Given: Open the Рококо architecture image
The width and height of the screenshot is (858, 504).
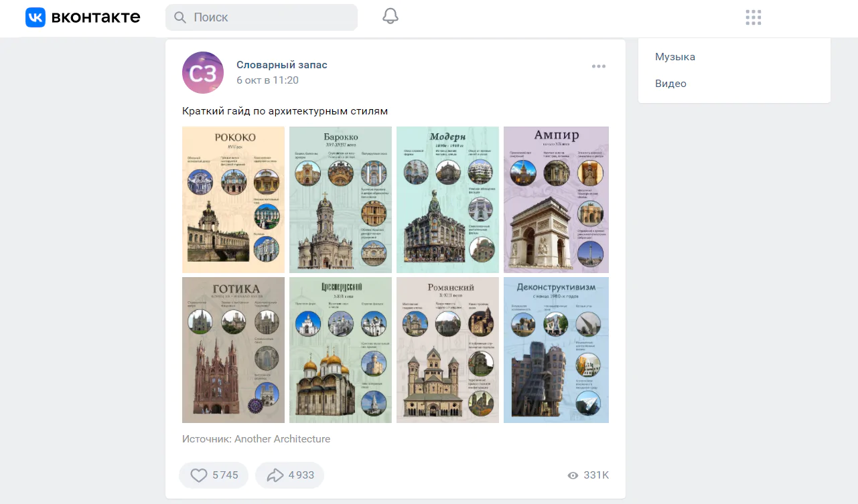Looking at the screenshot, I should pos(233,199).
